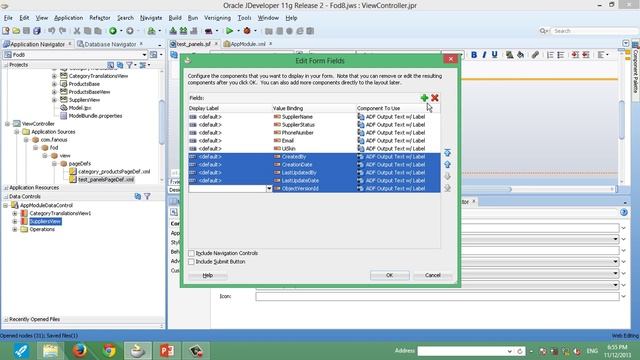This screenshot has height=360, width=640.
Task: Click Help in Edit Form Fields
Action: coord(207,276)
